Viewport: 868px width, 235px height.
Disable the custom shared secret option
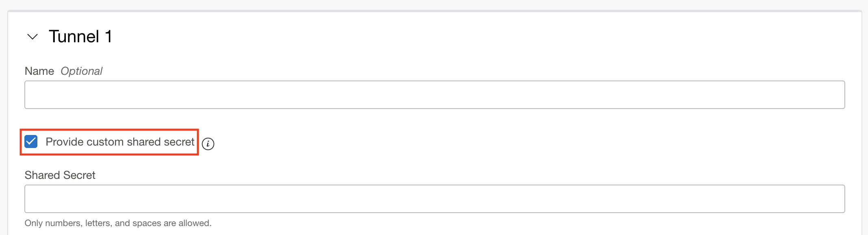coord(31,141)
